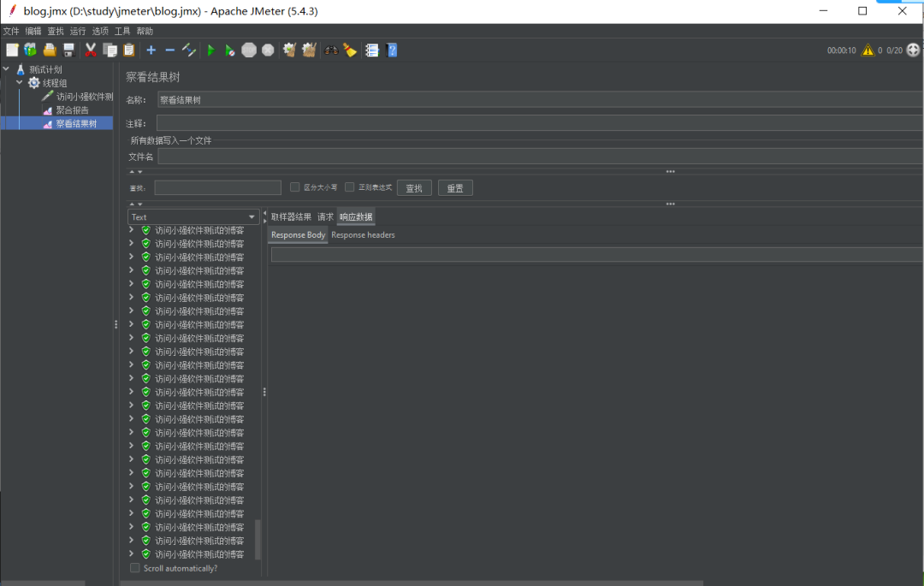Screen dimensions: 924x586
Task: Save the test plan with the floppy icon
Action: 69,50
